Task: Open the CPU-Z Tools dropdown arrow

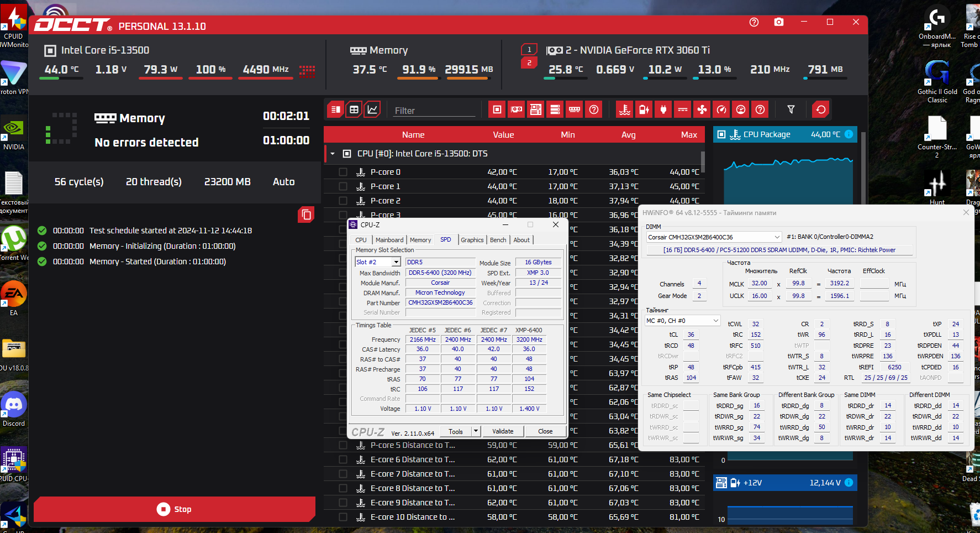Action: 476,431
